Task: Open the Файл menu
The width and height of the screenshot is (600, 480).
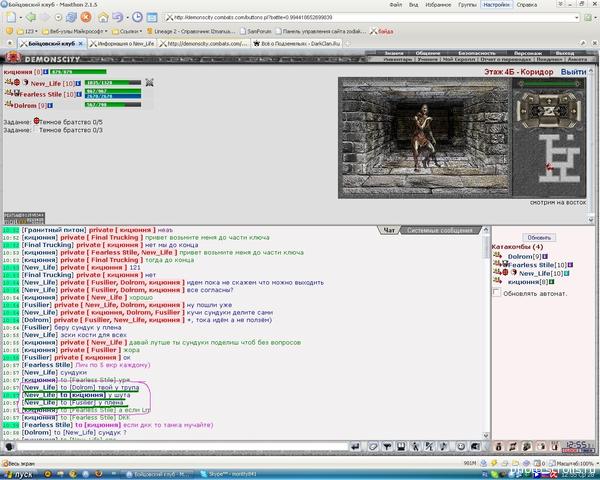Action: (x=396, y=5)
